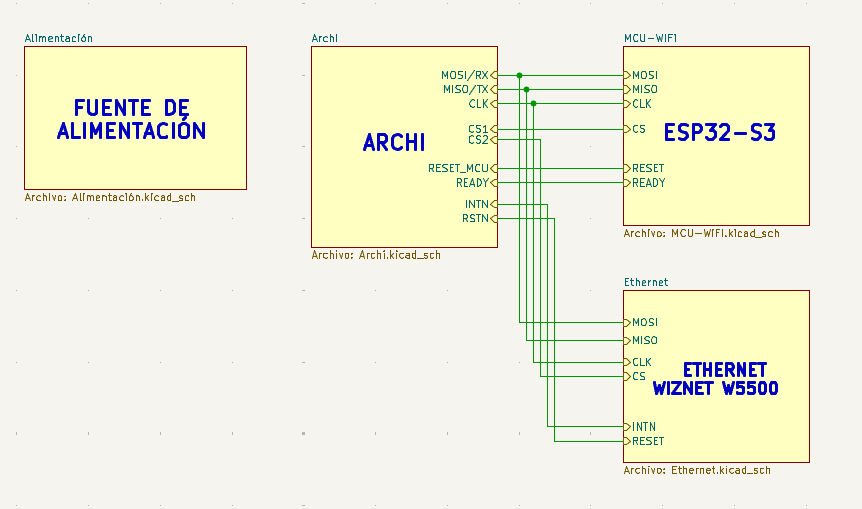Image resolution: width=862 pixels, height=509 pixels.
Task: Select the ARCHI title text
Action: click(394, 143)
